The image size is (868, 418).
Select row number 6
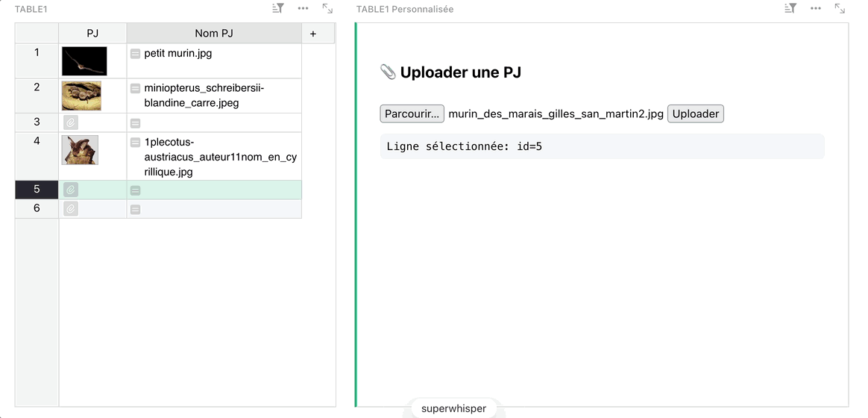click(x=37, y=209)
